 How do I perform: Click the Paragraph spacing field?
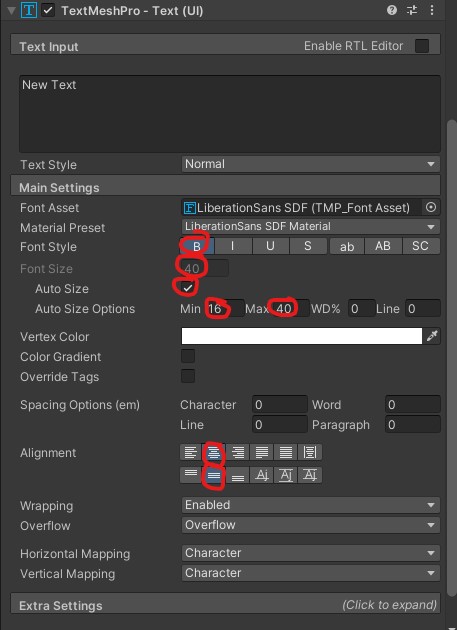(413, 425)
